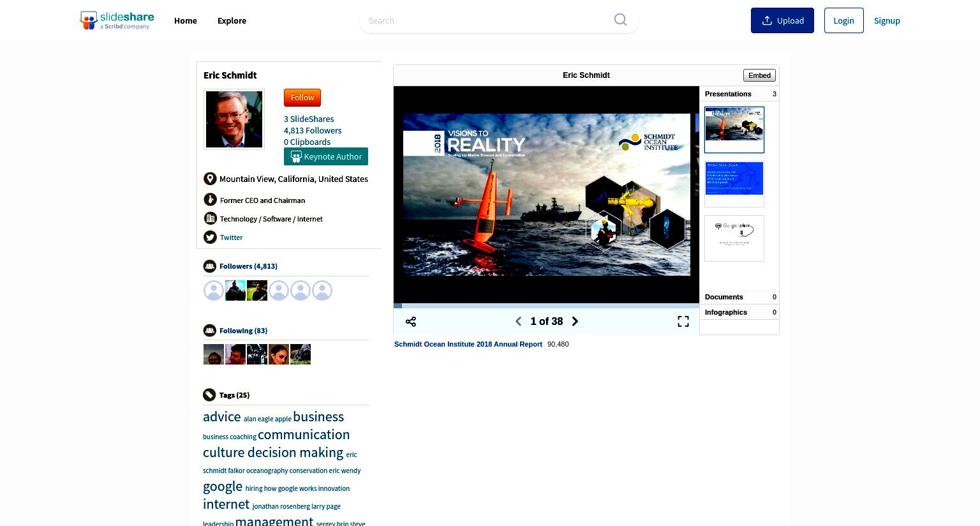Image resolution: width=980 pixels, height=526 pixels.
Task: Open the 'advice' tag
Action: pos(222,416)
